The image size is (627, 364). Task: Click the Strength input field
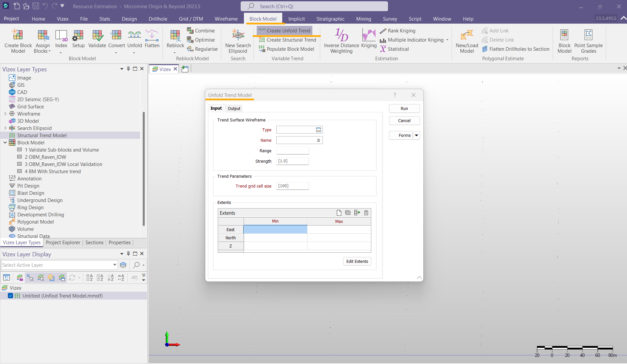[x=292, y=161]
